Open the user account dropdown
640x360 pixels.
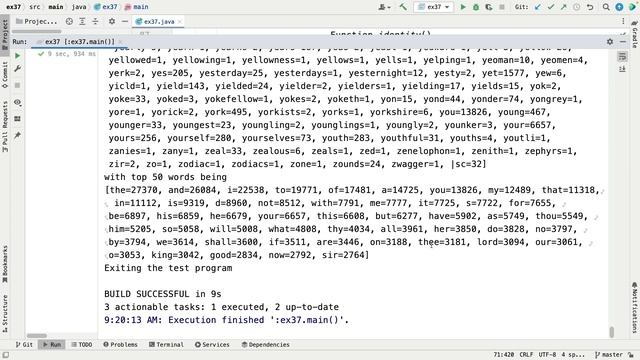click(x=384, y=7)
